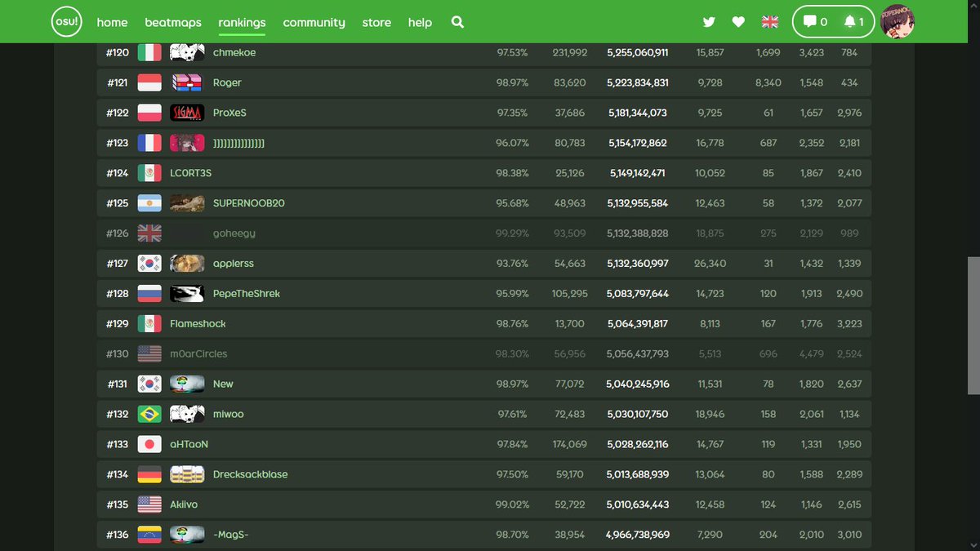Open applerss player profile

[234, 264]
